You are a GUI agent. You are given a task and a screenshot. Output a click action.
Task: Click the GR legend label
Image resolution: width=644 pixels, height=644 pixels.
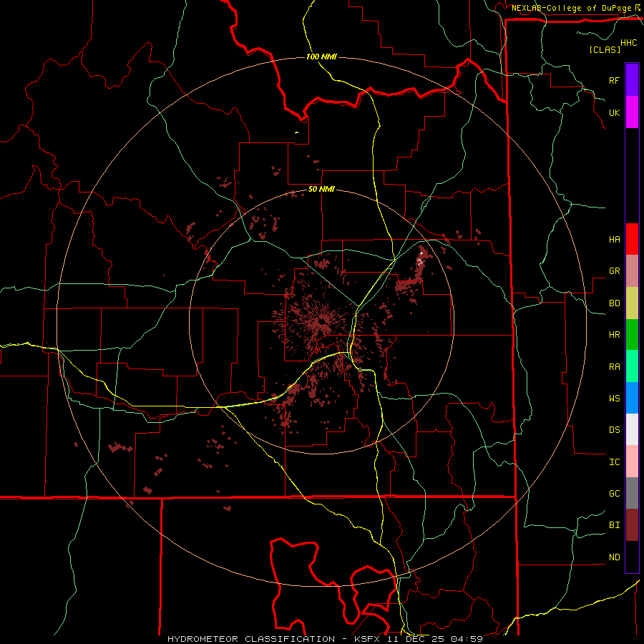[614, 271]
